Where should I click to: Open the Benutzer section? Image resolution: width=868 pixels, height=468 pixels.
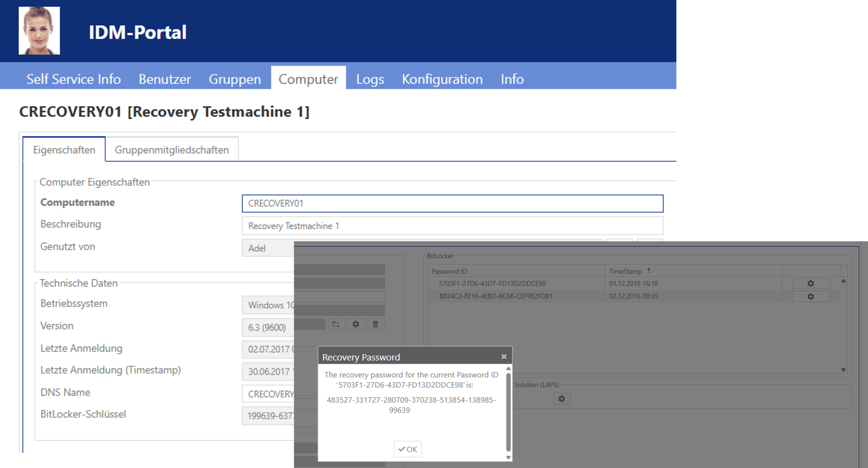[x=164, y=79]
